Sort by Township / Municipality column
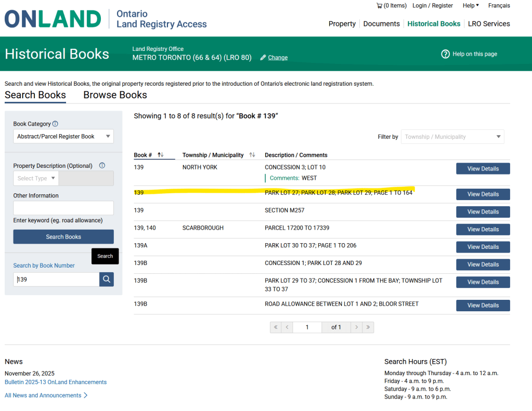532x411 pixels. click(252, 155)
